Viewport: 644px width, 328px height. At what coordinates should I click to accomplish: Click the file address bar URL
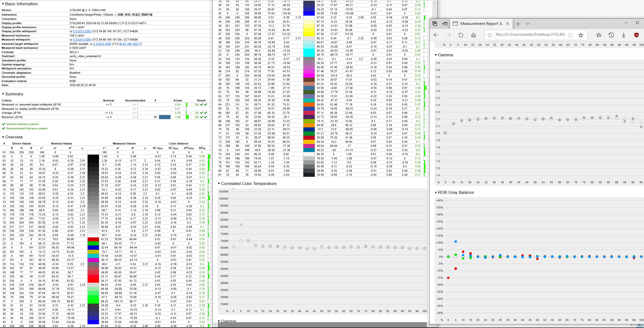point(530,34)
